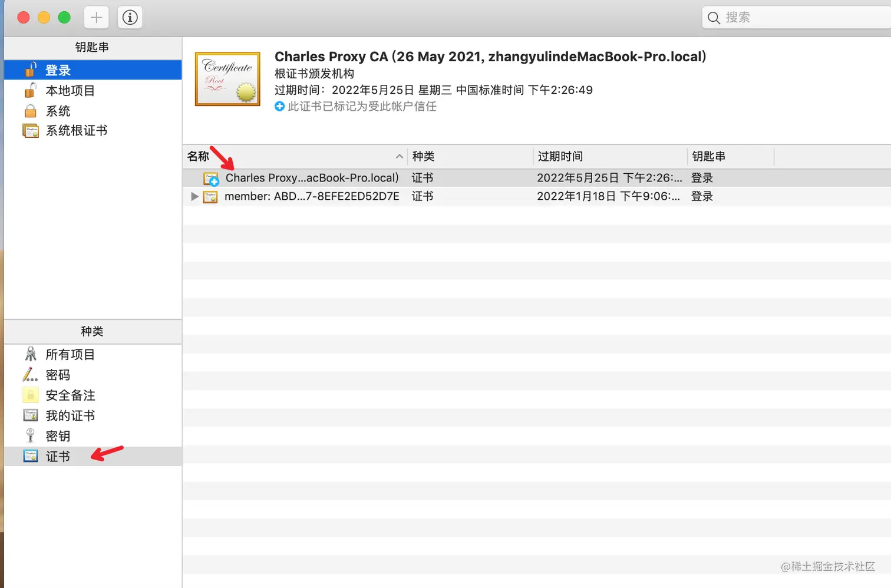Select the 证书 category
Screen dimensions: 891x588
[x=93, y=456]
